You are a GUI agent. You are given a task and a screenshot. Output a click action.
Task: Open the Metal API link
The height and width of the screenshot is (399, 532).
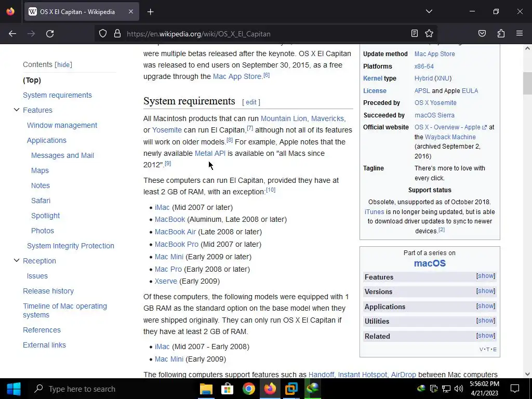pos(210,153)
